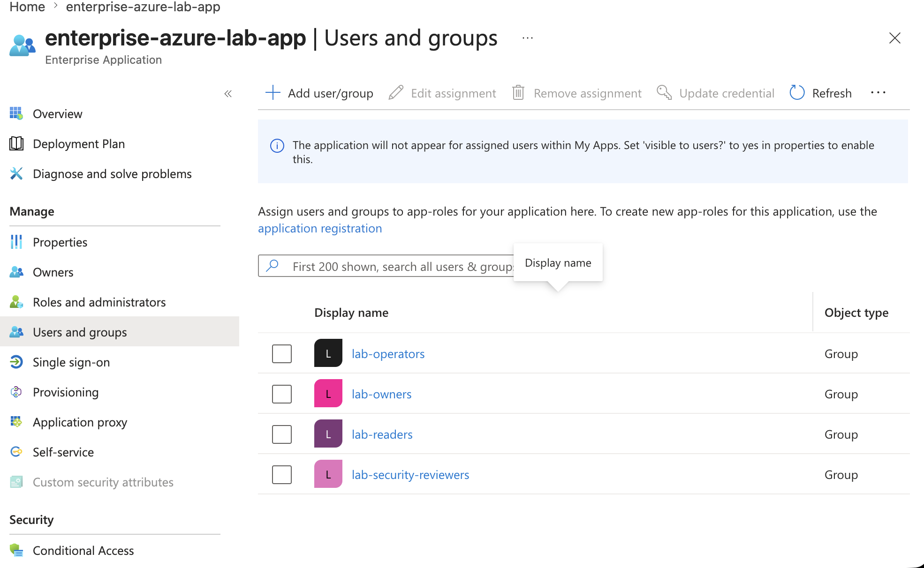
Task: Open the lab-owners group link
Action: pyautogui.click(x=381, y=394)
